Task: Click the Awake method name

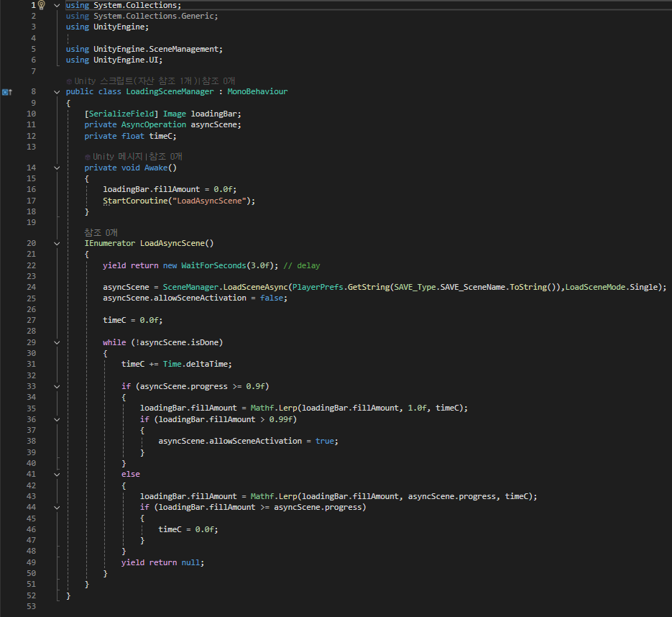Action: pos(156,168)
